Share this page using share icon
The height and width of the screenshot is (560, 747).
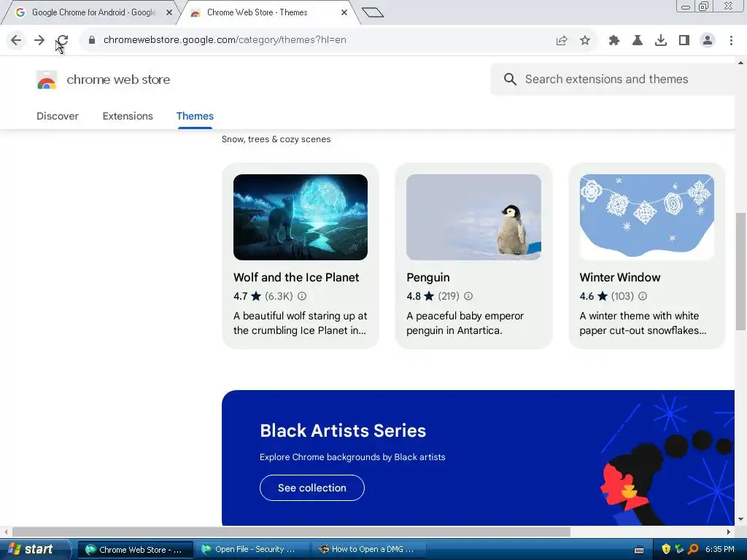click(x=562, y=41)
